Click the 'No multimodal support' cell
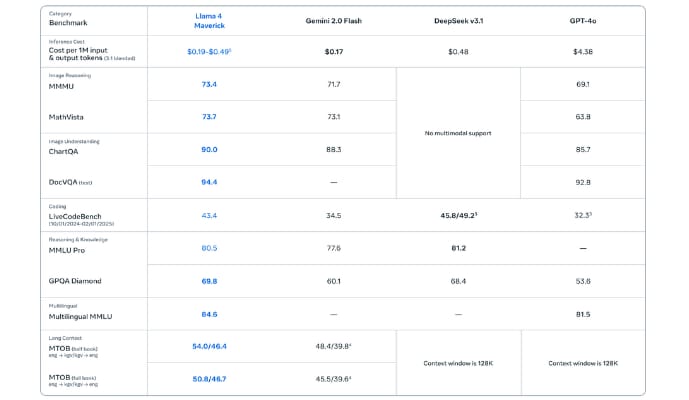689x400 pixels. coord(458,133)
